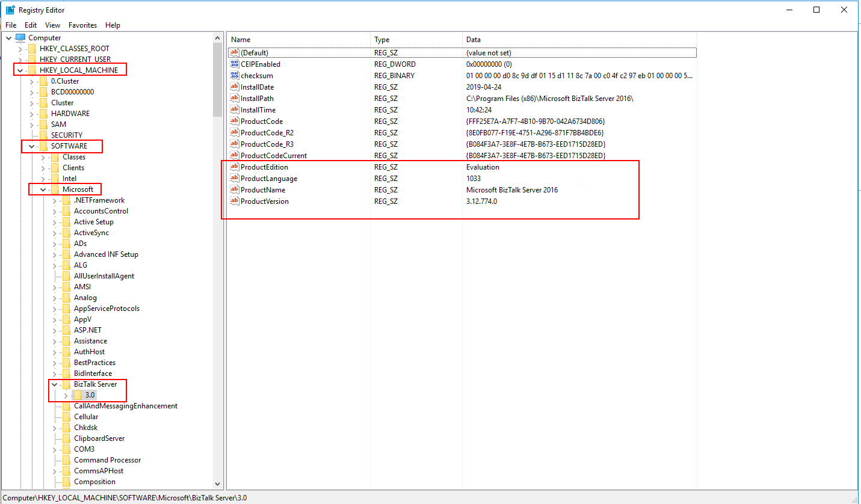The width and height of the screenshot is (861, 504).
Task: Select the ProductCode_R3 value name
Action: [267, 144]
